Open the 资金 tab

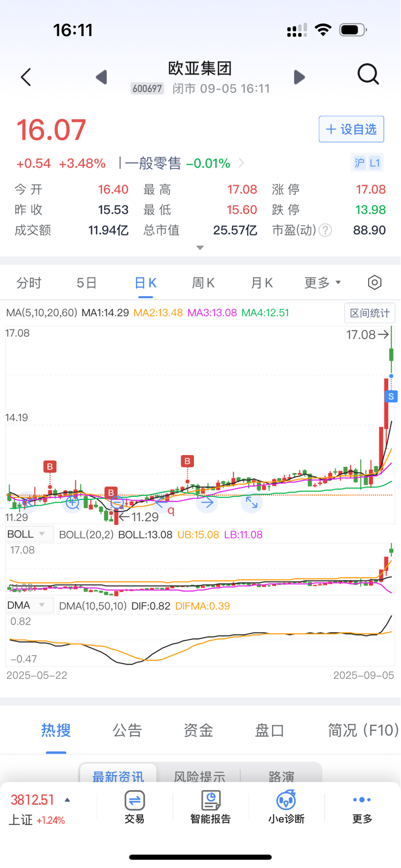[x=198, y=730]
